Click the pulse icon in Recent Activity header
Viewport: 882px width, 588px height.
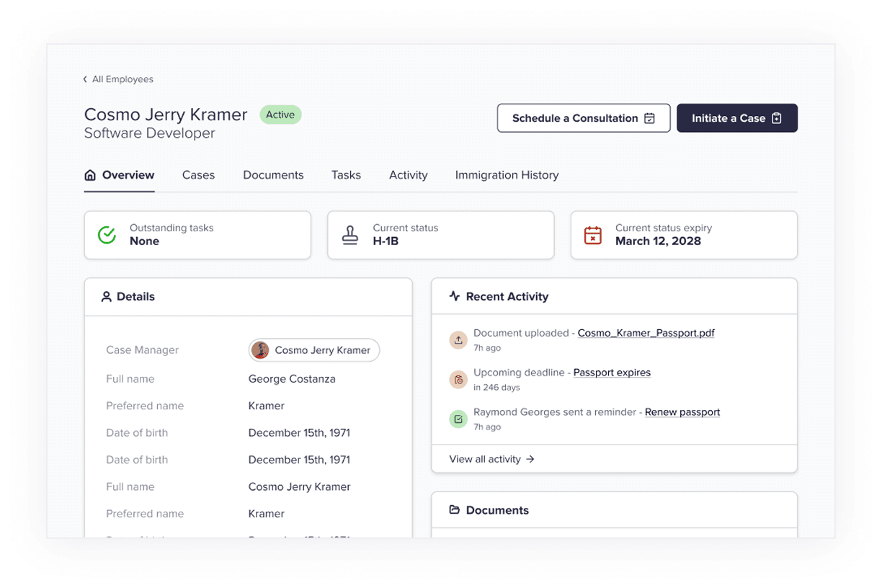pos(454,296)
